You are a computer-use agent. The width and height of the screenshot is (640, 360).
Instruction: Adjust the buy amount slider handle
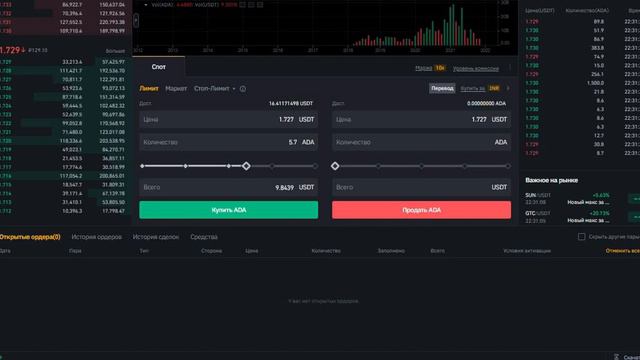(246, 166)
